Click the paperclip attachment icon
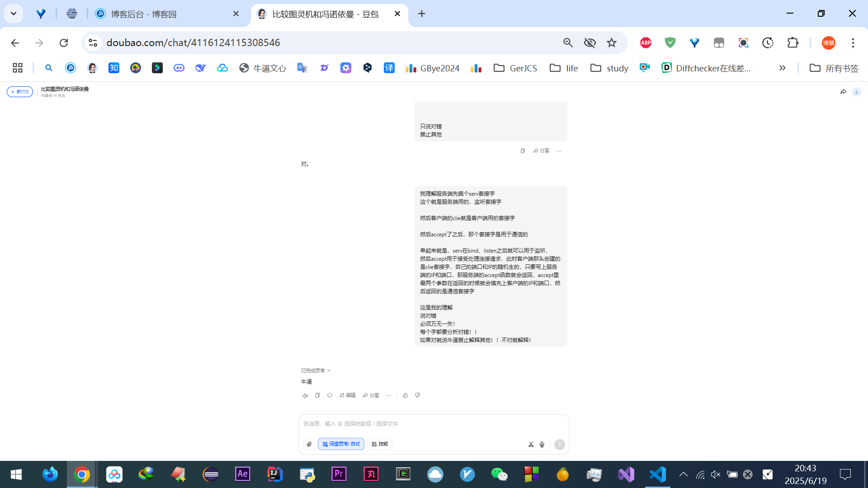Viewport: 868px width, 488px height. [309, 444]
